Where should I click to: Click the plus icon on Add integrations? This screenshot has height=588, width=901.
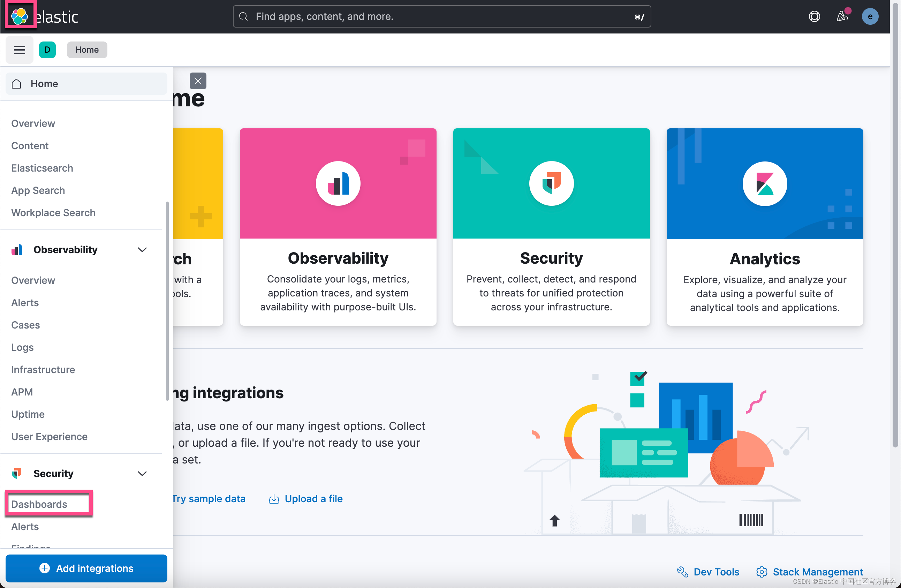click(45, 568)
